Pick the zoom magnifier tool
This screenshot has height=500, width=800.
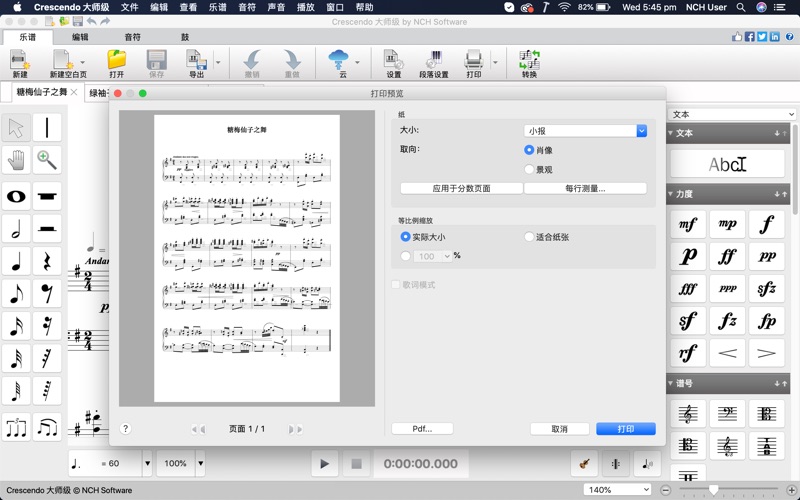pos(47,160)
